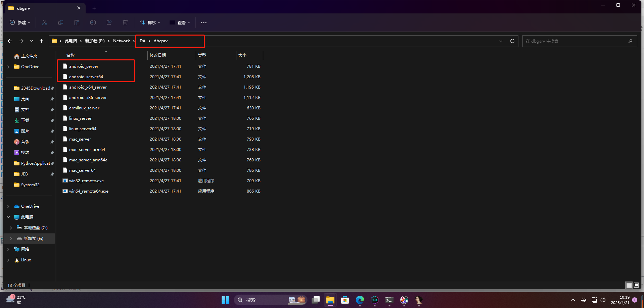Select the android_server file
This screenshot has width=644, height=308.
pos(84,66)
